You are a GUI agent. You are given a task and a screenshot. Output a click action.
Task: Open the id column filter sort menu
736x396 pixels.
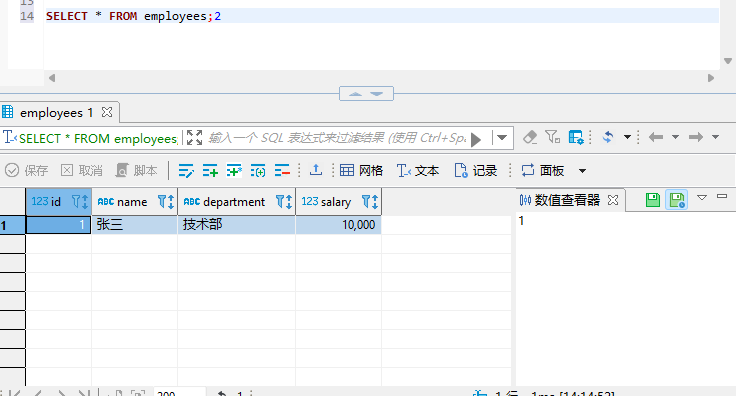pos(80,202)
